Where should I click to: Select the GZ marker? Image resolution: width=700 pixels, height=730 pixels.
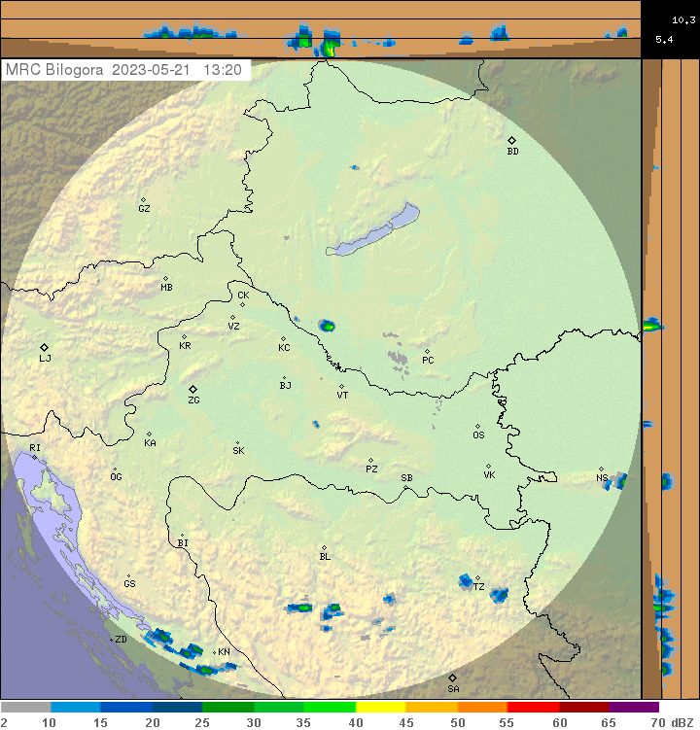143,199
